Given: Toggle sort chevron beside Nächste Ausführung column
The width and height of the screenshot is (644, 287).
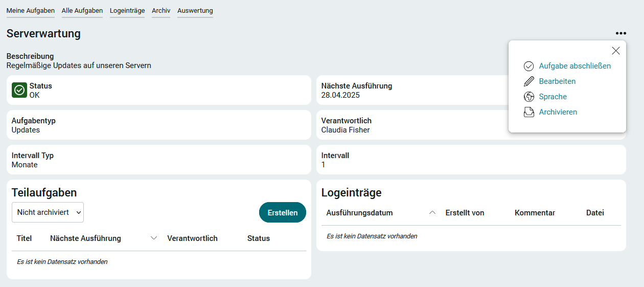Looking at the screenshot, I should [154, 238].
